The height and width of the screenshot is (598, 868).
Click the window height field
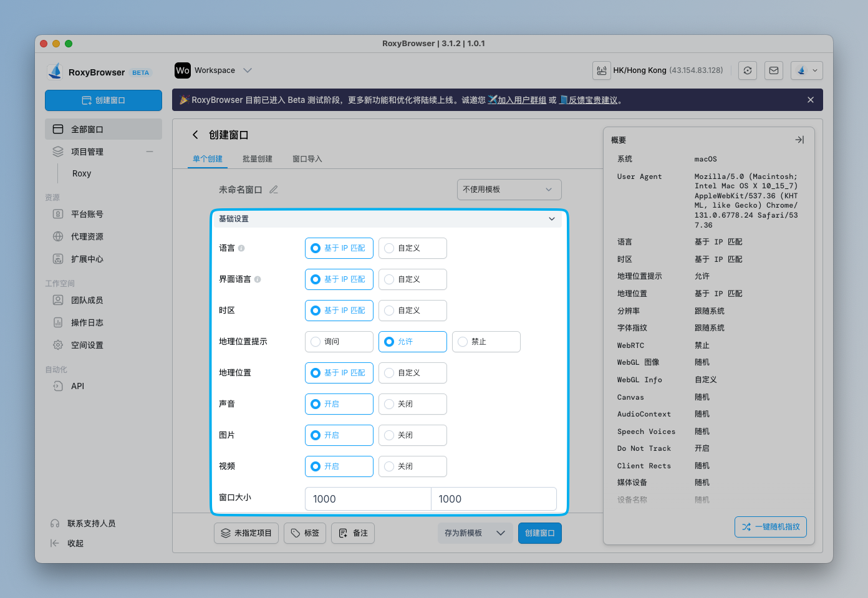[x=494, y=499]
